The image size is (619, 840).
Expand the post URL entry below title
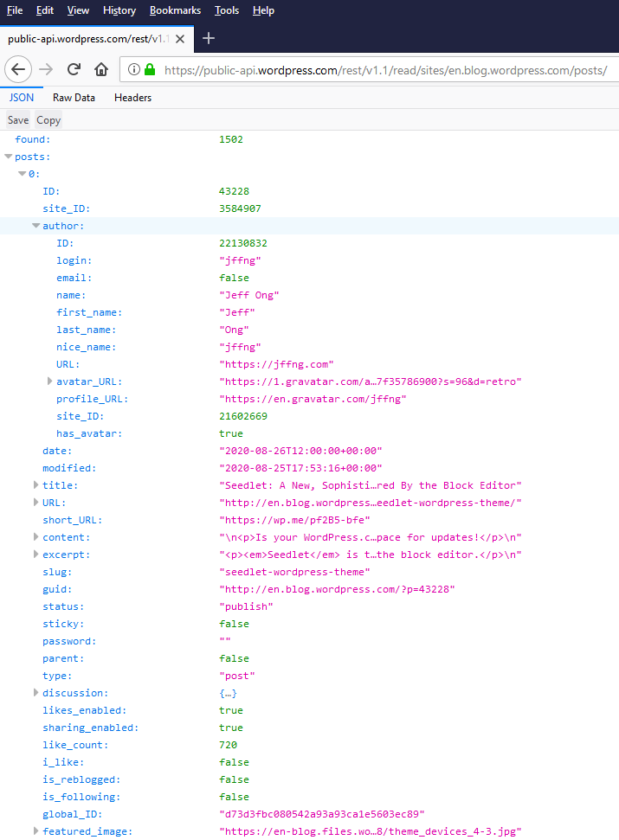(35, 503)
